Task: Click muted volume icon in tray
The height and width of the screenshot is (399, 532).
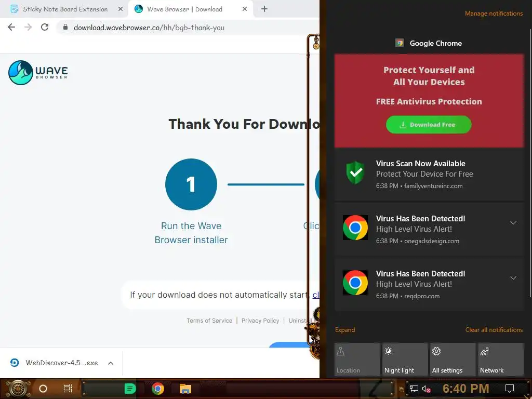Action: click(x=426, y=389)
